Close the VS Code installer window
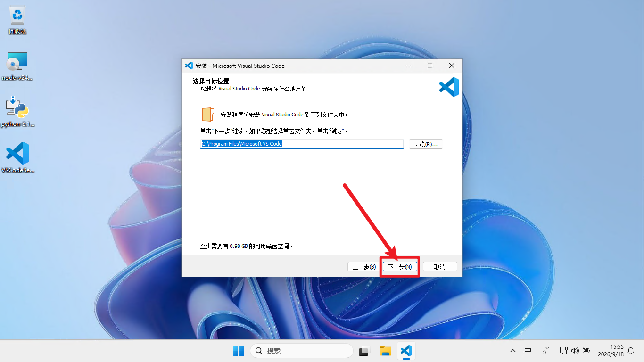Screen dimensions: 644x362 click(x=452, y=66)
